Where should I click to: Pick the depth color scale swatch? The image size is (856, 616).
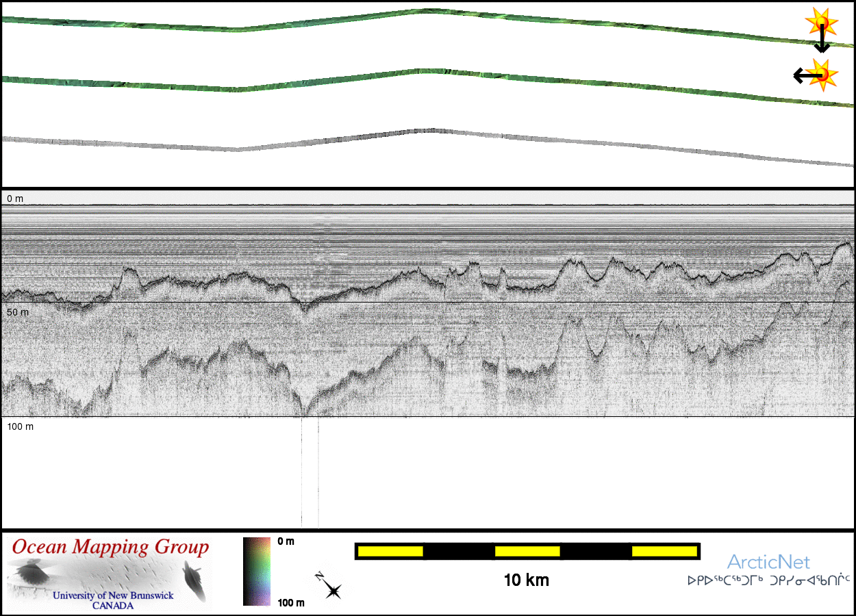click(x=257, y=572)
